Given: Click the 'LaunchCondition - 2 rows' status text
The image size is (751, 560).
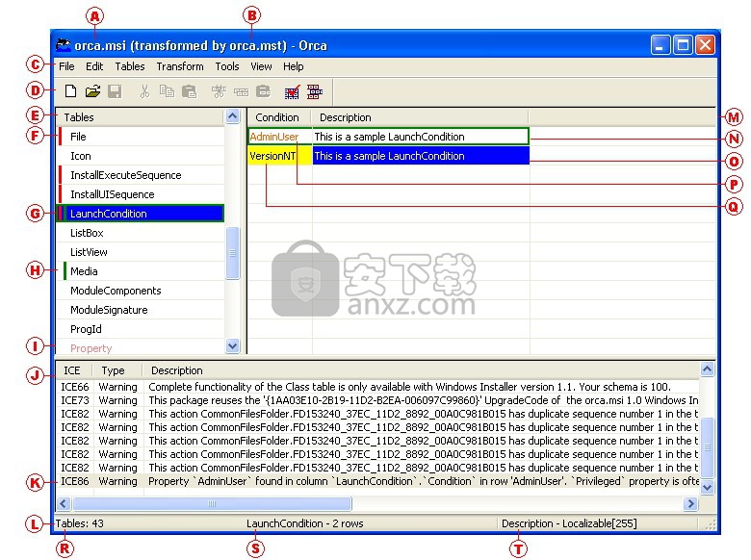Looking at the screenshot, I should point(304,523).
